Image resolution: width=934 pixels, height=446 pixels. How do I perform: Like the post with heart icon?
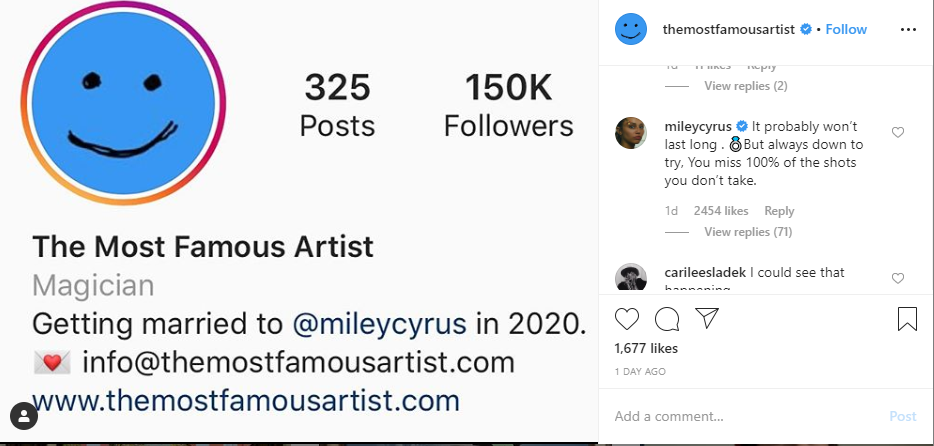click(627, 319)
